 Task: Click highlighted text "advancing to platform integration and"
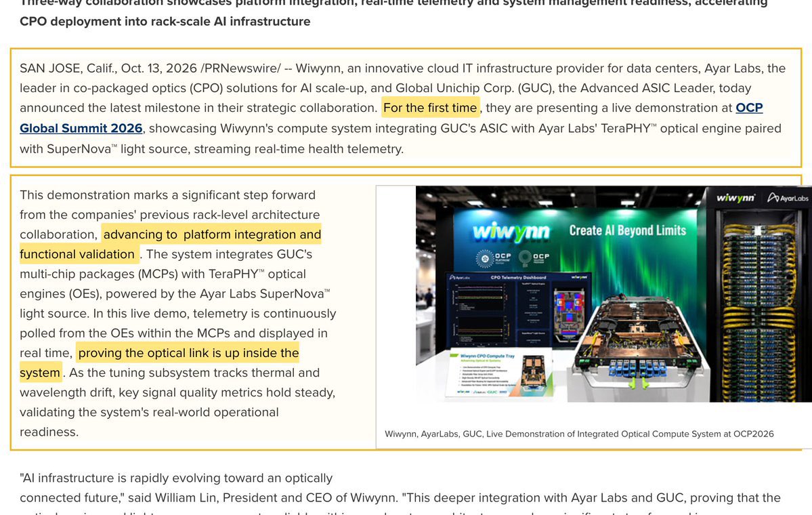pos(212,234)
